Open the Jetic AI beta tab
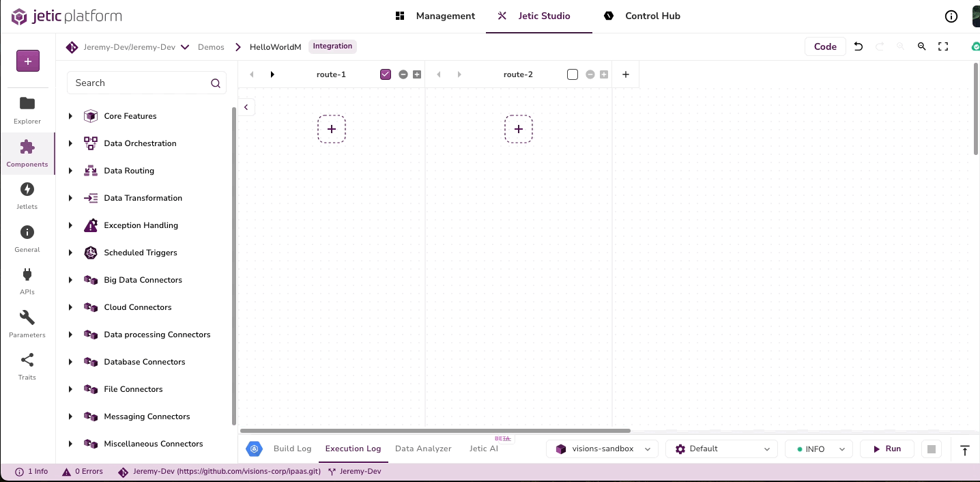 pos(484,449)
